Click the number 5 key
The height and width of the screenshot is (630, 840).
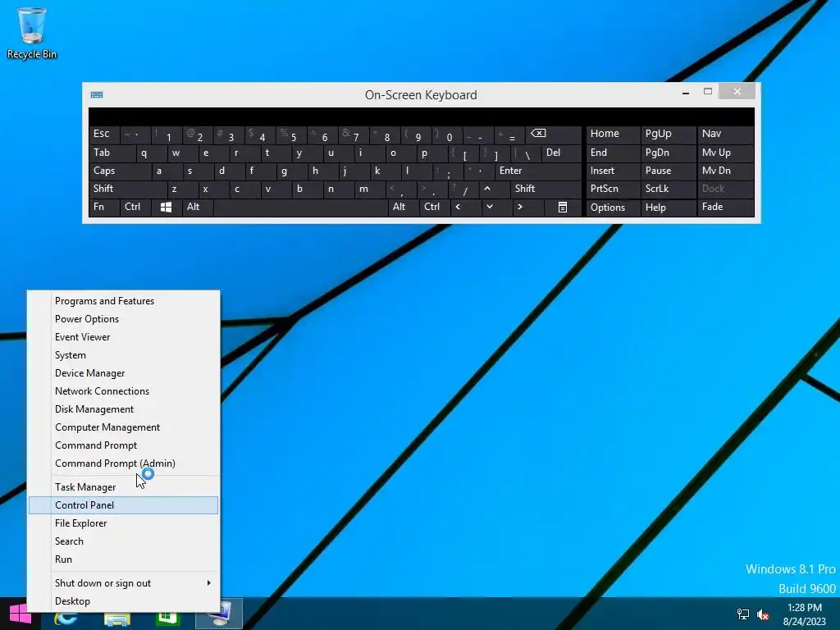291,134
